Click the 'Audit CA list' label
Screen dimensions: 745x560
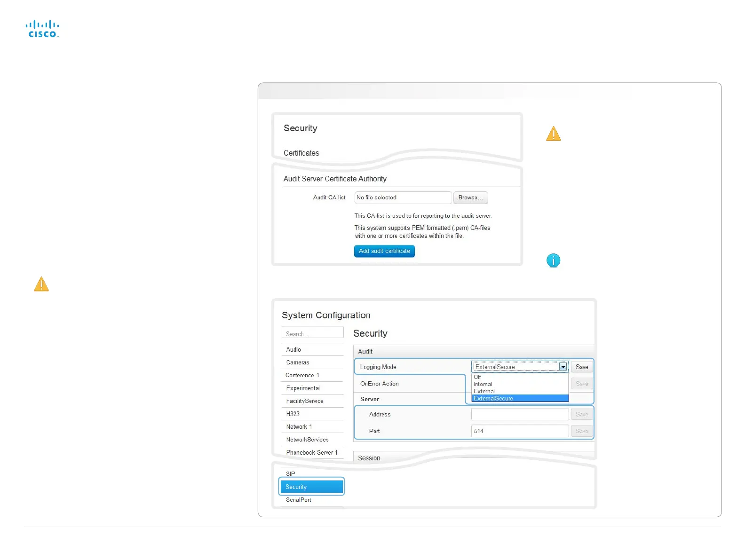[x=329, y=197]
